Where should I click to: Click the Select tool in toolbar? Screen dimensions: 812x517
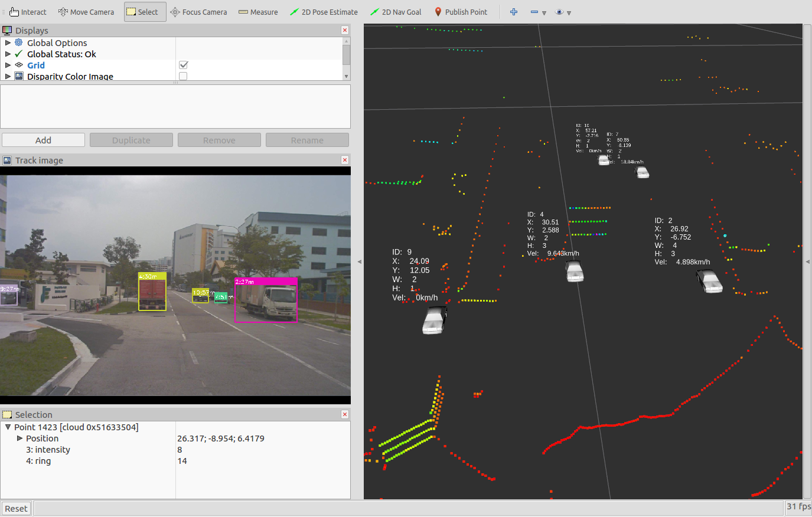(145, 12)
